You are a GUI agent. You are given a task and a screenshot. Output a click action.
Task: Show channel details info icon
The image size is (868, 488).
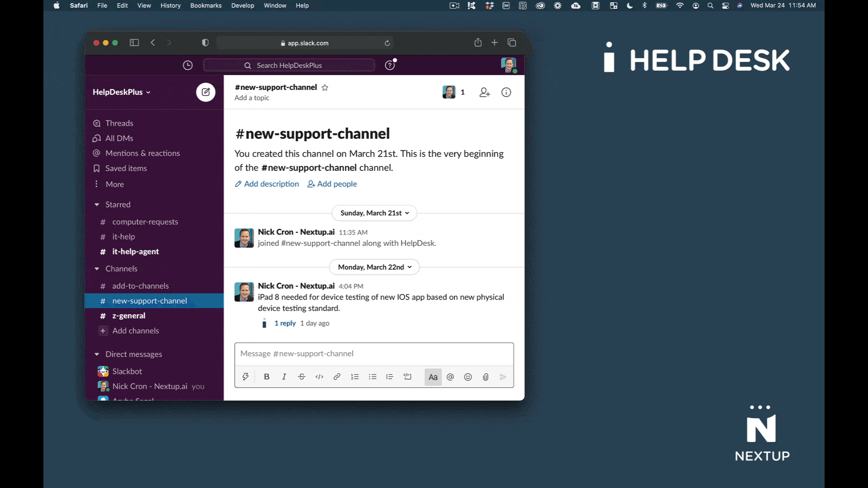click(x=506, y=92)
